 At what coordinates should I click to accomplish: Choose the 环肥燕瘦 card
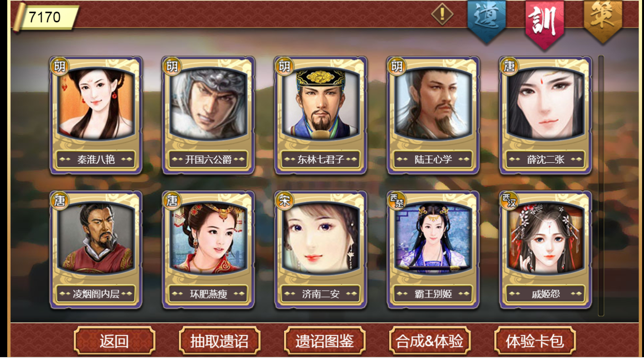(208, 250)
